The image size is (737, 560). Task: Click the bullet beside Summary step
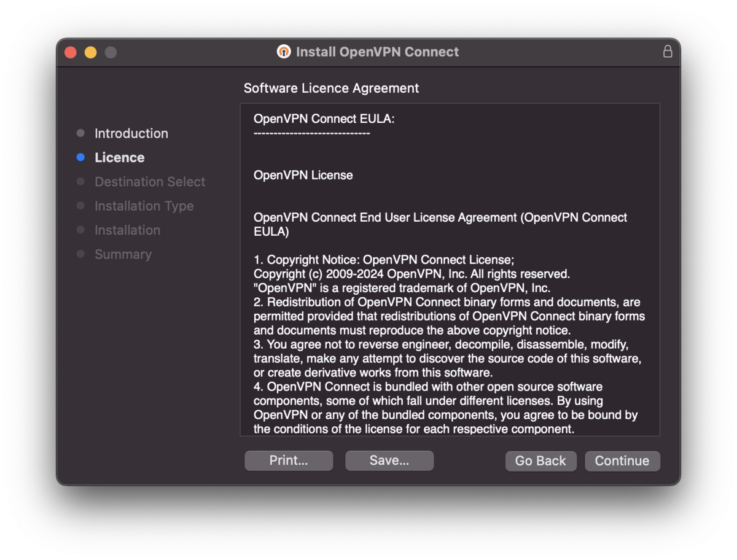pos(80,254)
